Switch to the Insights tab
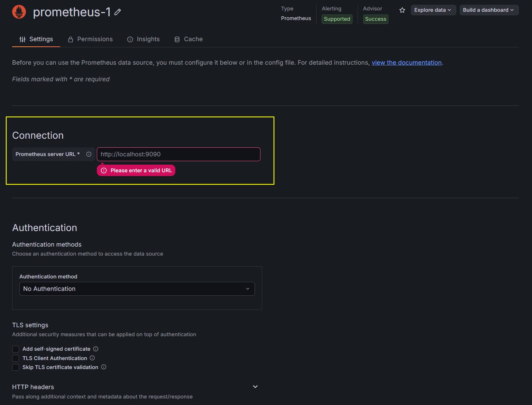Screen dimensions: 532x405 143,39
